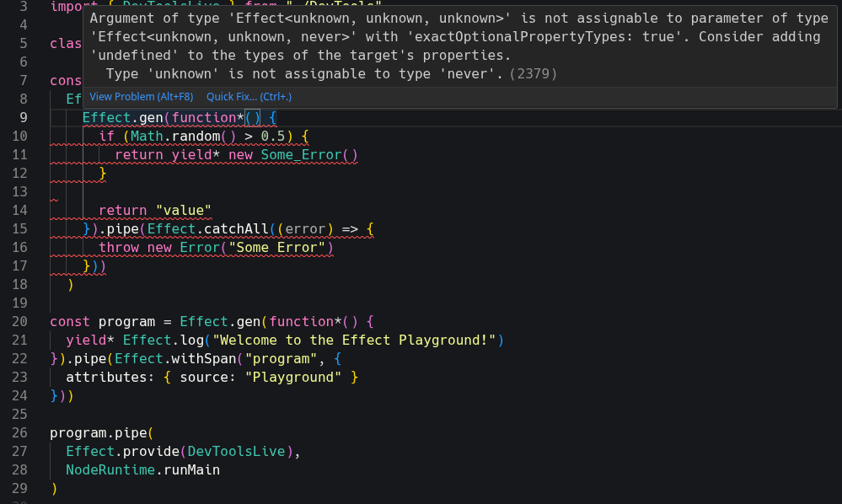Click the "Welcome to the Effect Playground!" string
The image size is (842, 504).
click(x=354, y=340)
